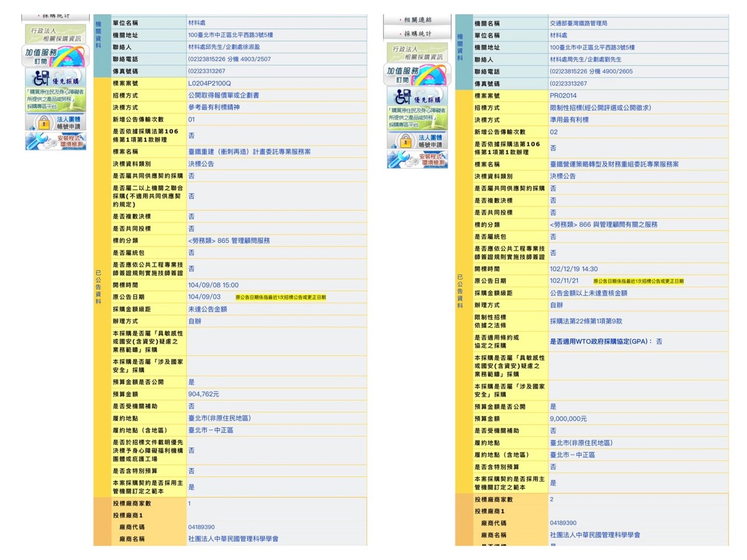The image size is (747, 560).
Task: Open the 相關連結 menu item
Action: 417,20
